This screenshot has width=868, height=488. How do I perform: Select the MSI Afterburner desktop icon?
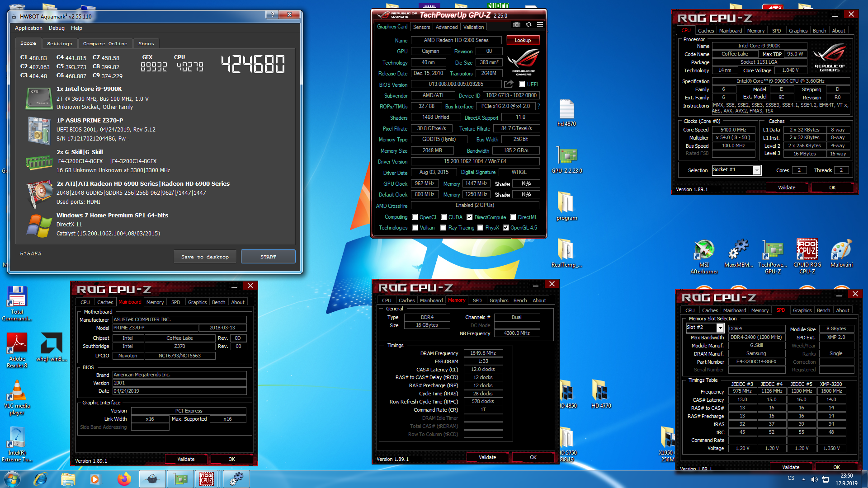[704, 256]
